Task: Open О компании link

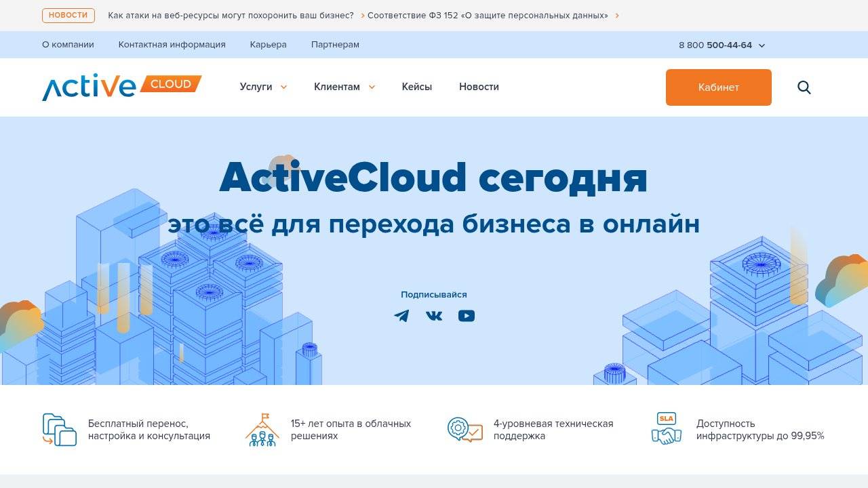Action: pyautogui.click(x=68, y=45)
